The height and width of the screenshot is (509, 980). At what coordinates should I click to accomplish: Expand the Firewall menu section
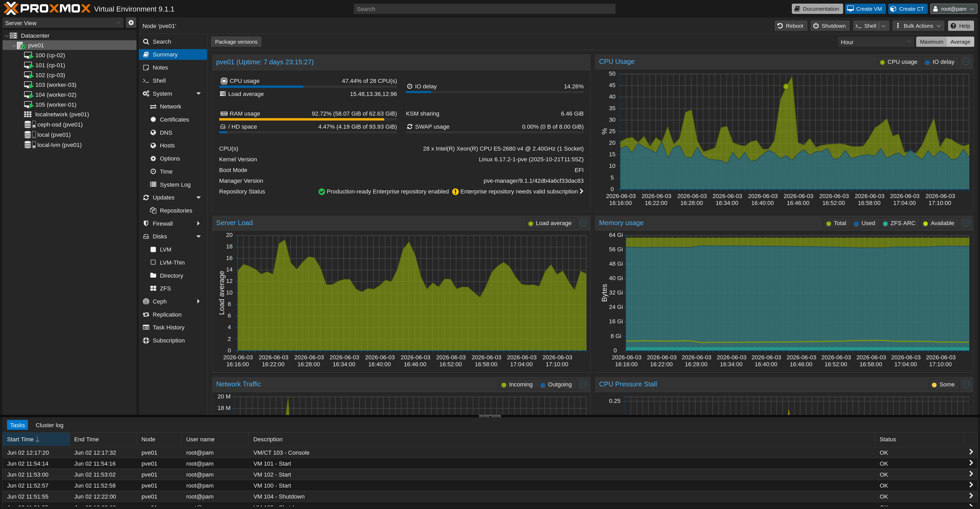199,224
